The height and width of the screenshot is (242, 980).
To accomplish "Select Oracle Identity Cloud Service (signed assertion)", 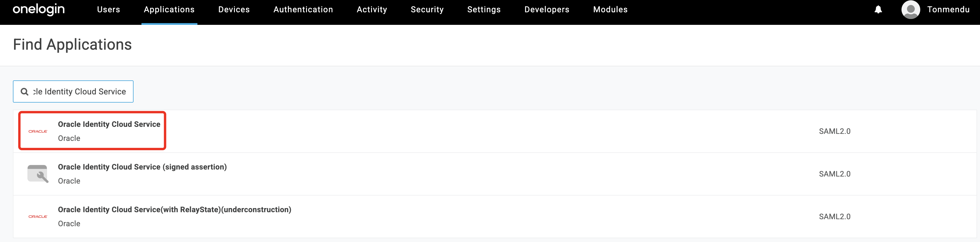I will [142, 167].
